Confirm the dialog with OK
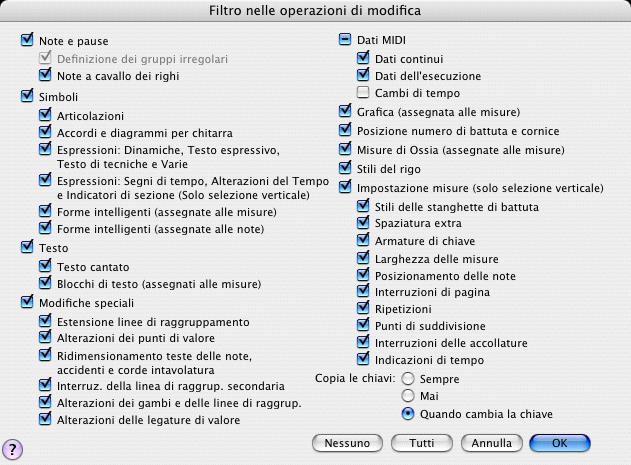Screen dimensions: 631x465 [559, 442]
